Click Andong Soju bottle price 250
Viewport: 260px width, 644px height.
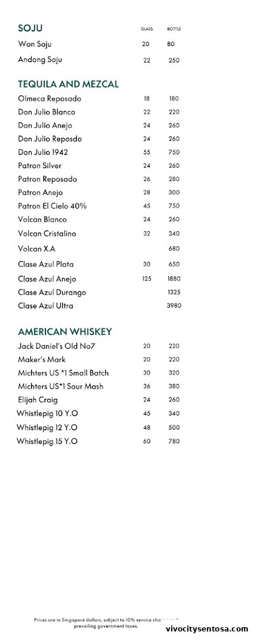click(x=174, y=60)
